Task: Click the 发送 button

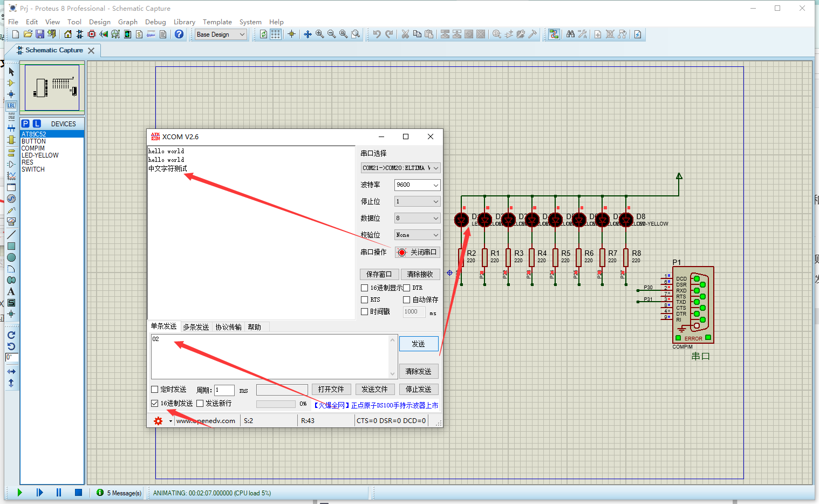Action: point(419,344)
